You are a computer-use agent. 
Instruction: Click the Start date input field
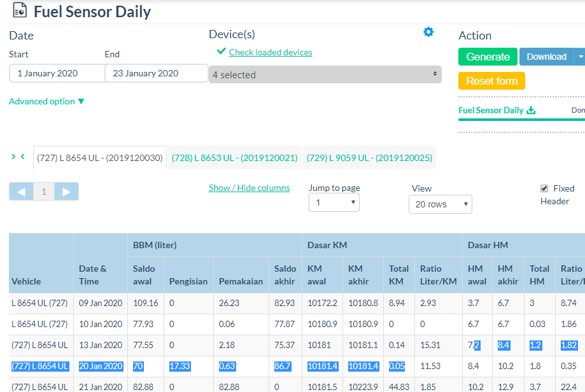click(x=57, y=73)
